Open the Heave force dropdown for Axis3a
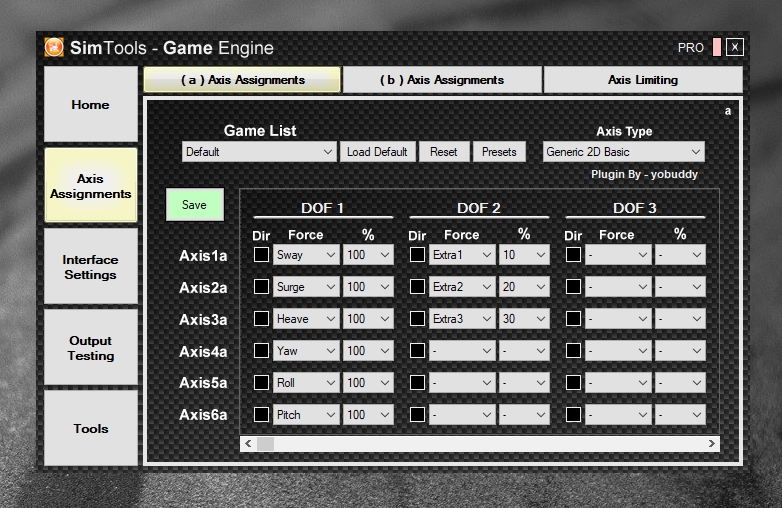 pos(306,319)
